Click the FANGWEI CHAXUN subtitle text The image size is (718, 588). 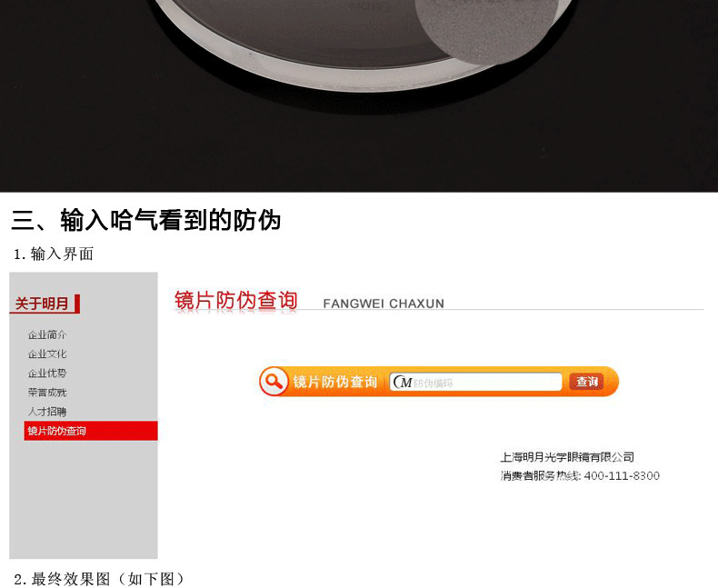tap(384, 304)
